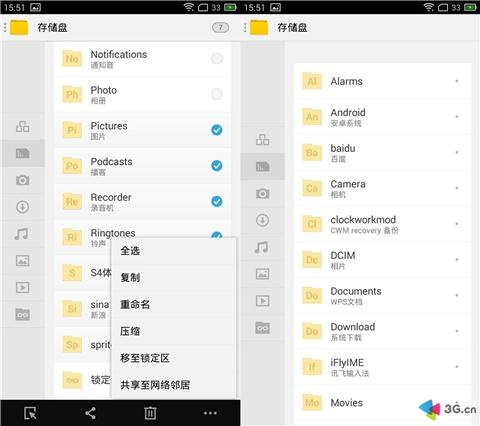The image size is (480, 426).
Task: Select the Notifications folder checkbox
Action: (x=217, y=59)
